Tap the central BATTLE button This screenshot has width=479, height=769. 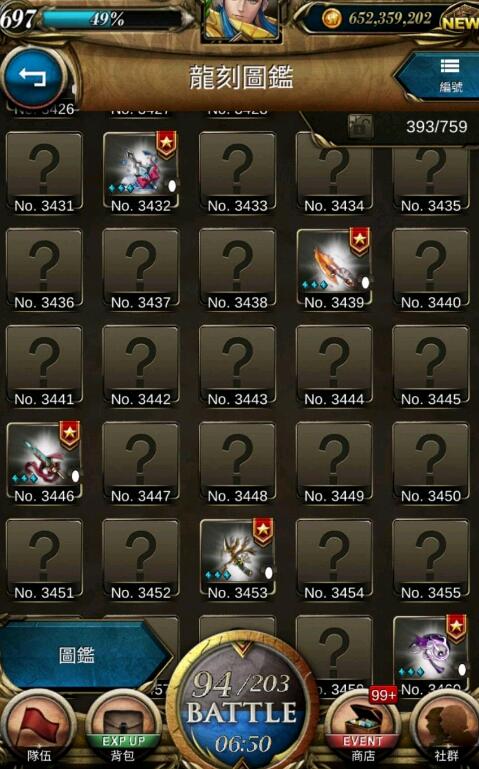[x=242, y=706]
